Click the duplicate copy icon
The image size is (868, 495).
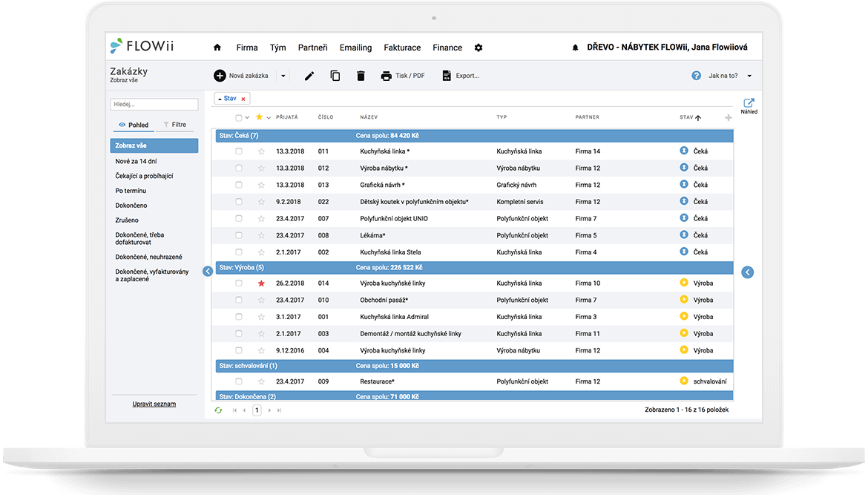coord(335,76)
